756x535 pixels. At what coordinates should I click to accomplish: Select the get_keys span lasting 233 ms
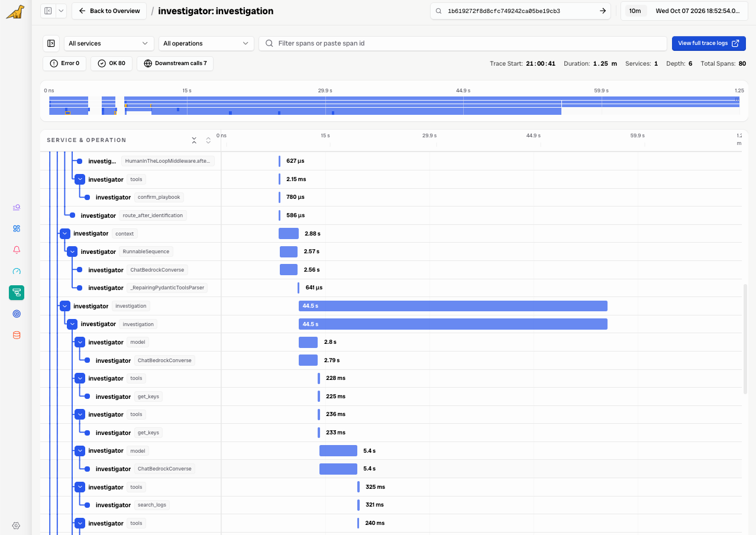pos(390,433)
